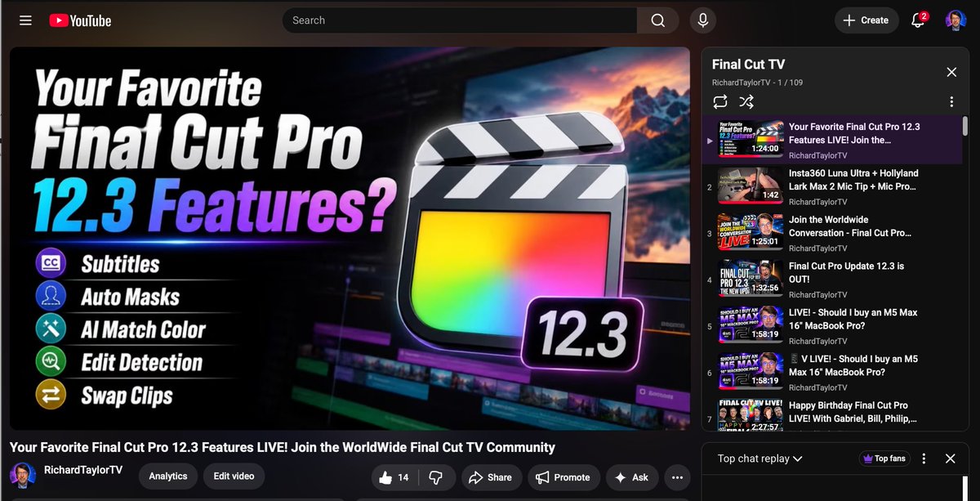980x501 pixels.
Task: Like the video
Action: (394, 477)
